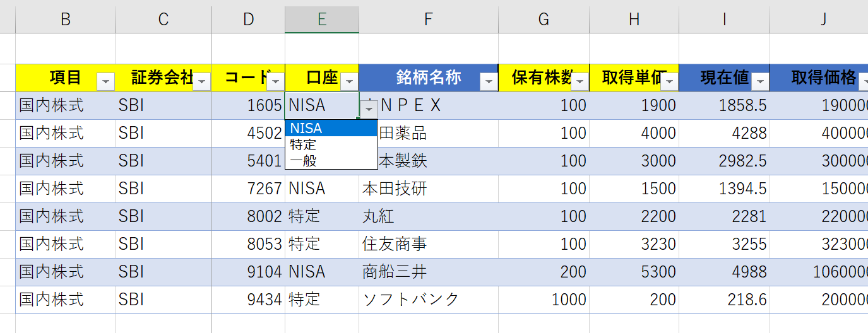Select acquisition price cell 1900
The image size is (868, 333).
[x=634, y=105]
